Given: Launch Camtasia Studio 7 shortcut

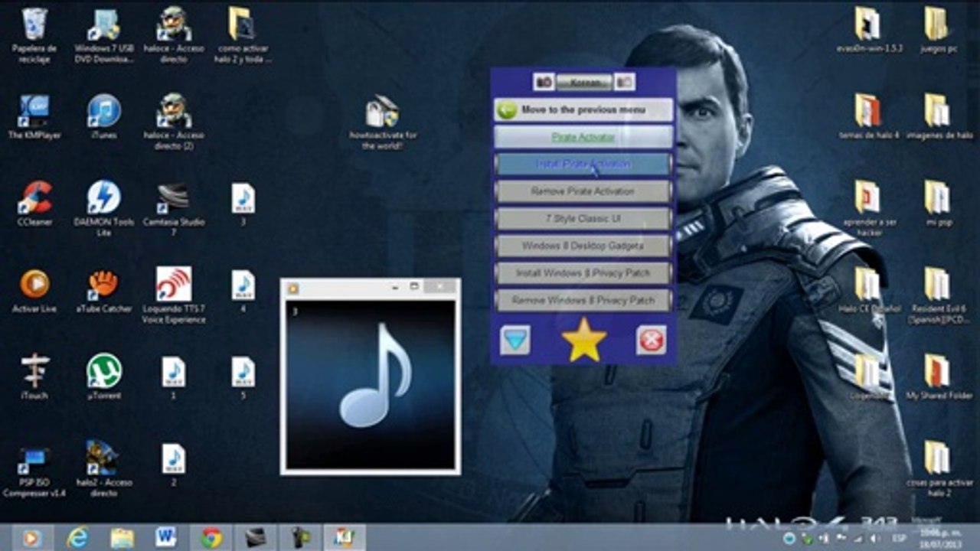Looking at the screenshot, I should (174, 208).
